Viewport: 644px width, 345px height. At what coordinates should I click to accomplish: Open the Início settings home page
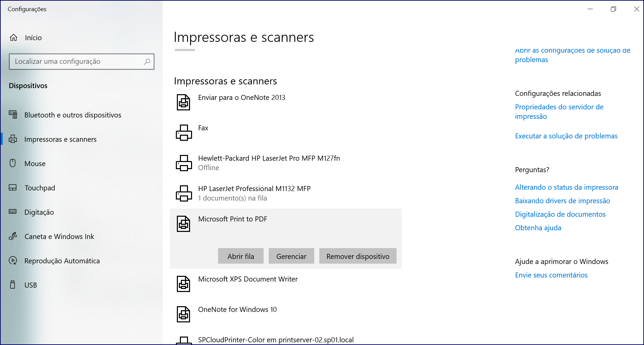pyautogui.click(x=33, y=38)
